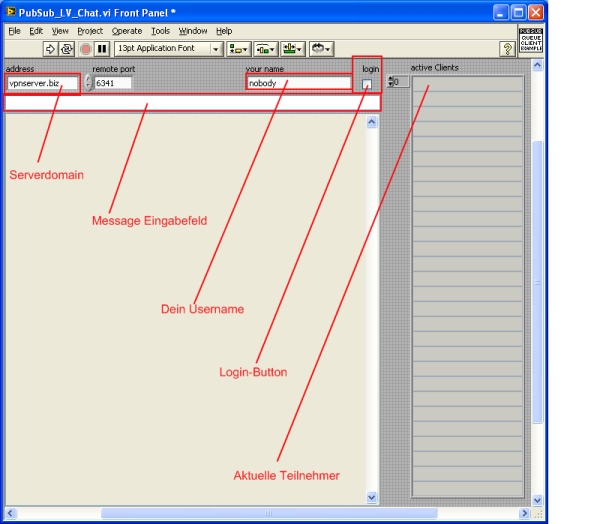Open the Project menu

click(90, 31)
